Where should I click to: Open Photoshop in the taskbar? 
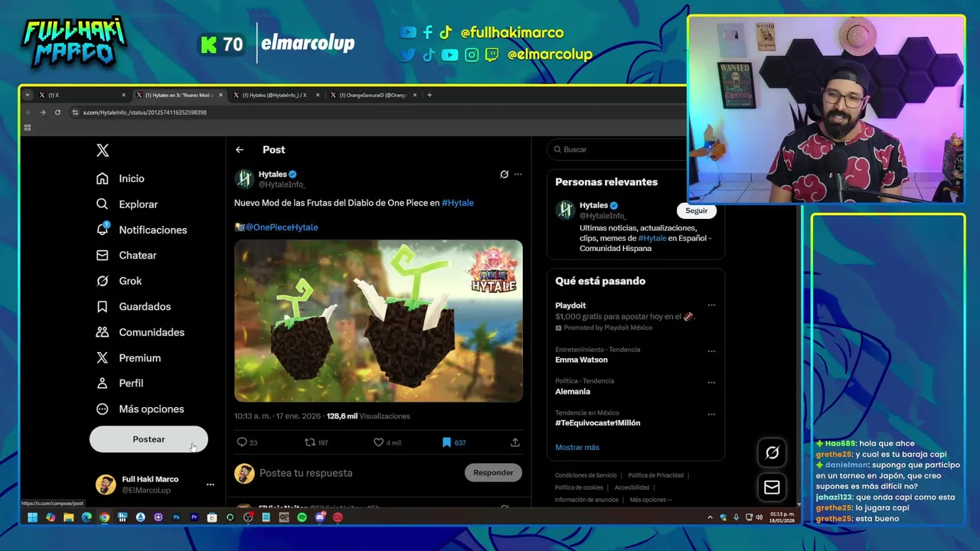coord(176,517)
